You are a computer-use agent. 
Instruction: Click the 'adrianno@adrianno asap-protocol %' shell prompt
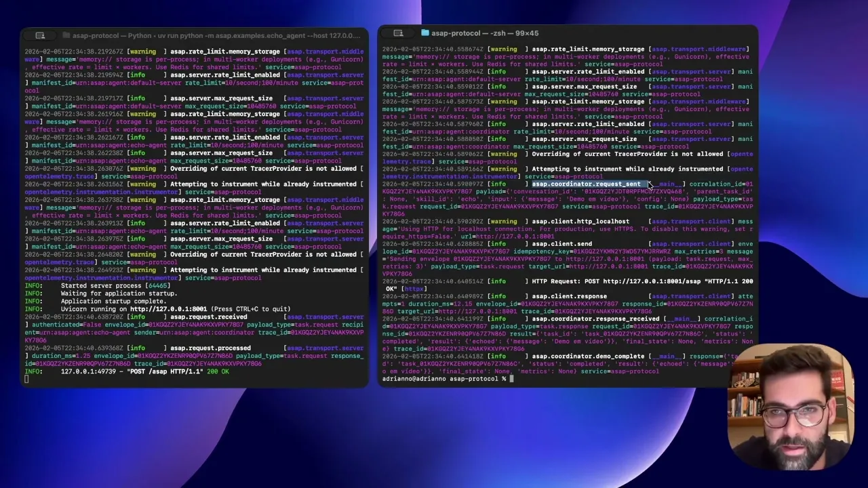[x=444, y=379]
